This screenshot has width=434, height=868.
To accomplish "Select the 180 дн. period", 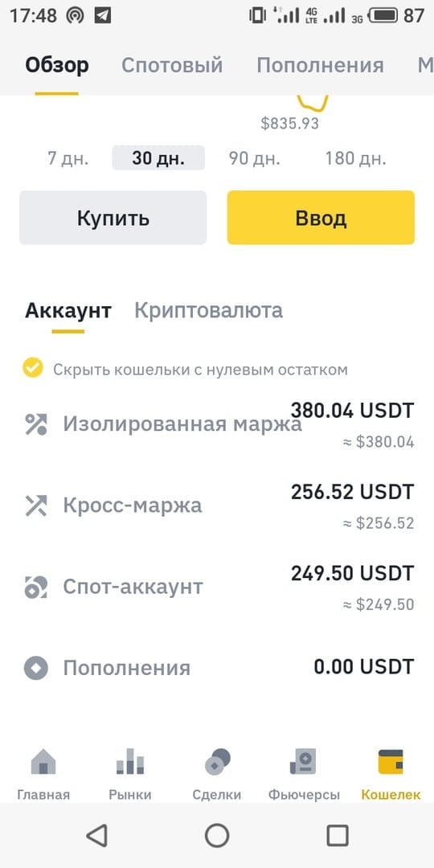I will (x=355, y=158).
